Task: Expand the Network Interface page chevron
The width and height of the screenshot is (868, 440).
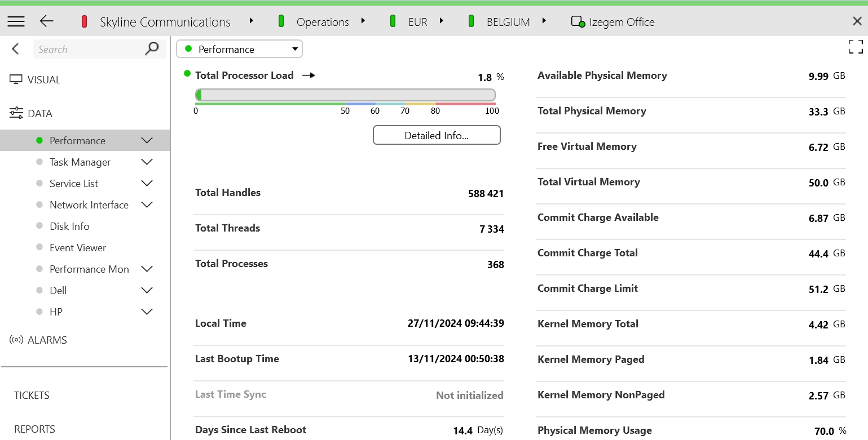Action: click(147, 205)
